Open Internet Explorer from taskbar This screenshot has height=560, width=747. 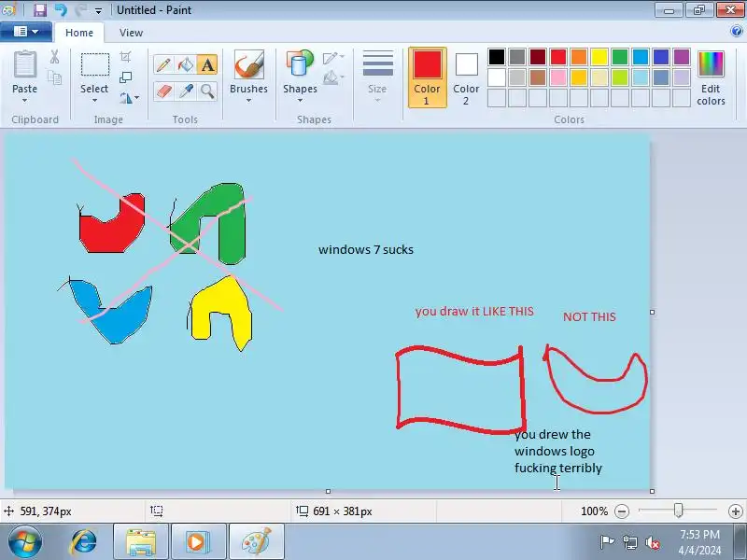pos(83,542)
